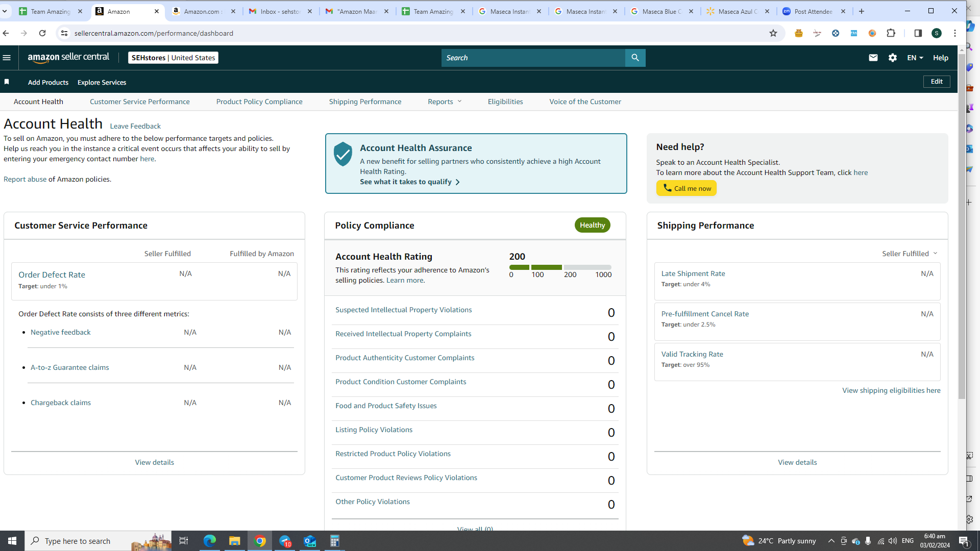Click Add Products
980x551 pixels.
point(48,82)
